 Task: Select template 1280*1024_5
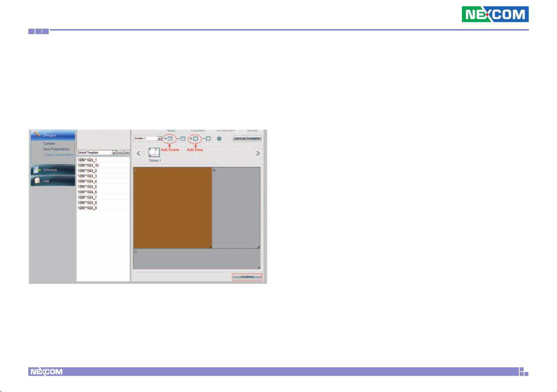tap(103, 187)
